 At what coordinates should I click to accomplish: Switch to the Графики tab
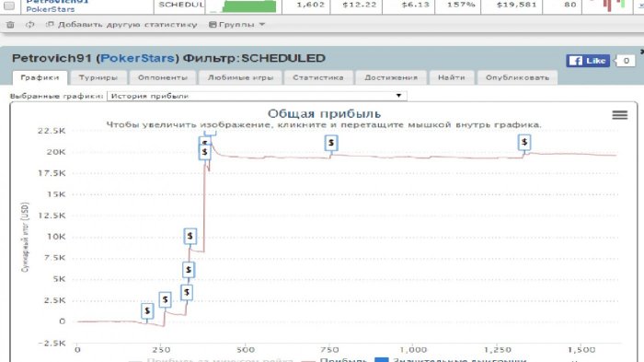tap(40, 77)
